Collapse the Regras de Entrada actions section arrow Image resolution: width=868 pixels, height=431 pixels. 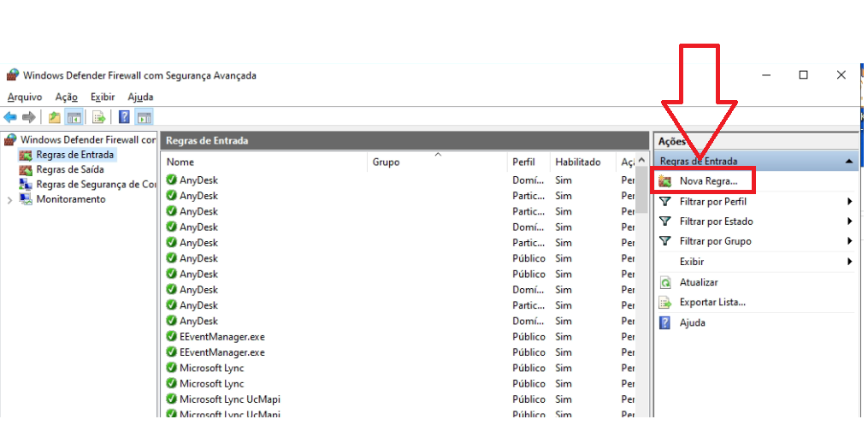pyautogui.click(x=848, y=162)
